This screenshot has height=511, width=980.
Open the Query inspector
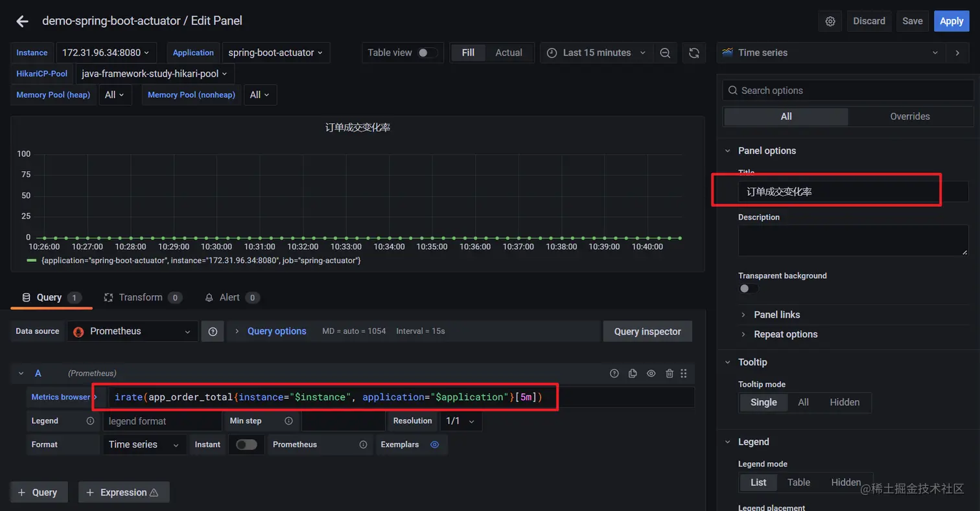[x=647, y=331]
